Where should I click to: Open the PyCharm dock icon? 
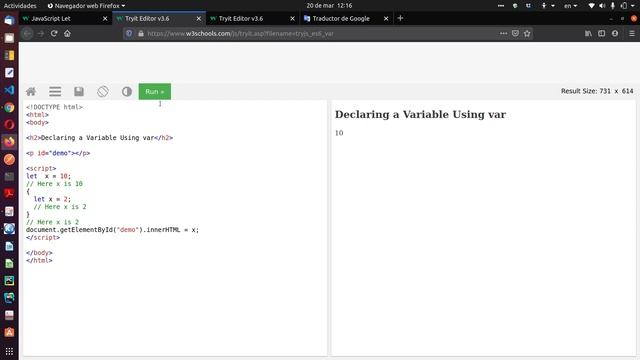[9, 298]
